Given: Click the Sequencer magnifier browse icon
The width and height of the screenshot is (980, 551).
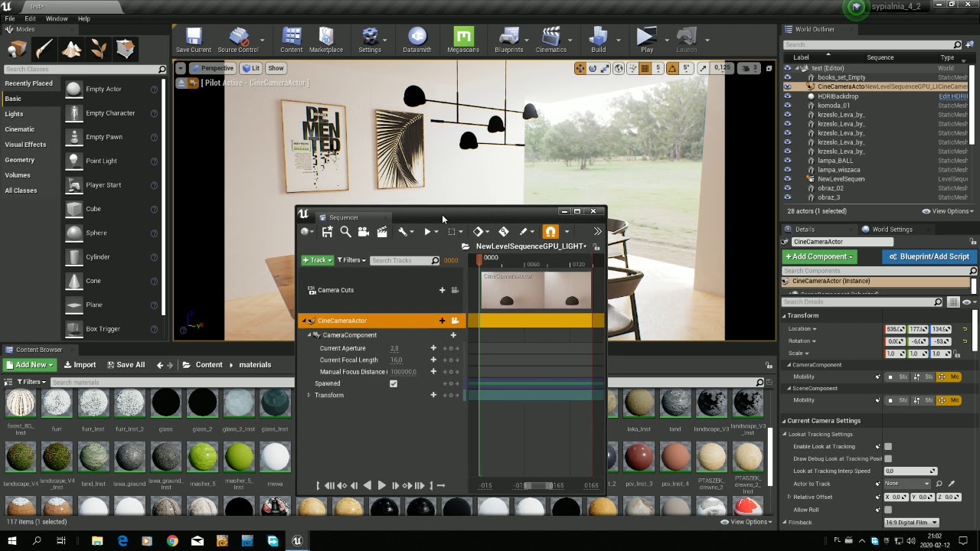Looking at the screenshot, I should [345, 231].
